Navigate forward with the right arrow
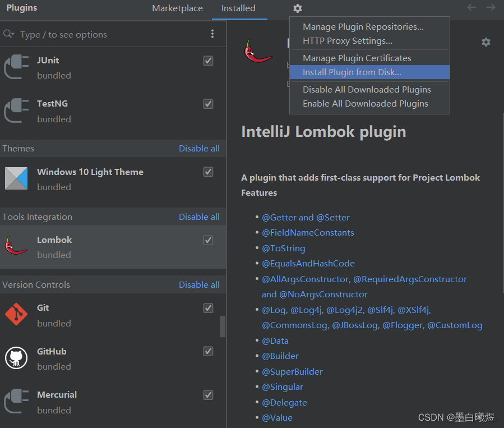 491,7
